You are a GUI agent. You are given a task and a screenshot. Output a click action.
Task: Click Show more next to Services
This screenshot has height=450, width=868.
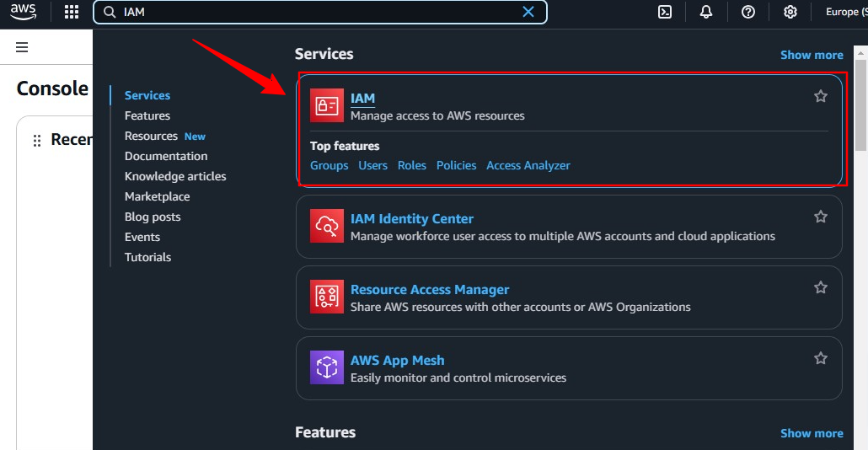pos(811,55)
